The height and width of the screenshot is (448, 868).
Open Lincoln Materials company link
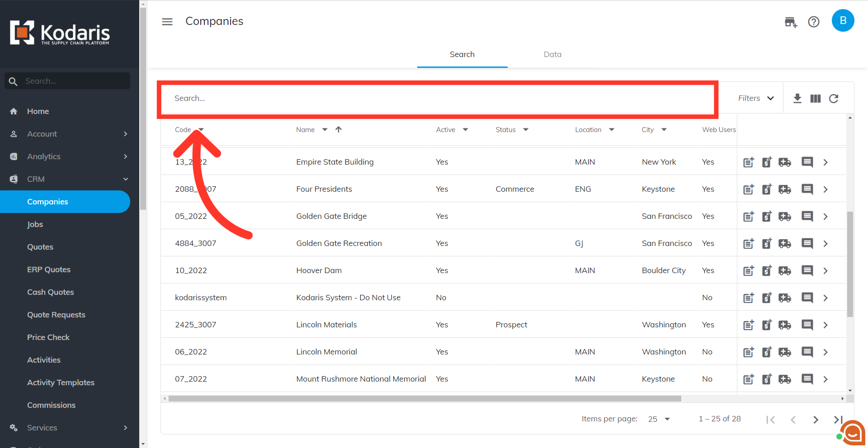(326, 325)
